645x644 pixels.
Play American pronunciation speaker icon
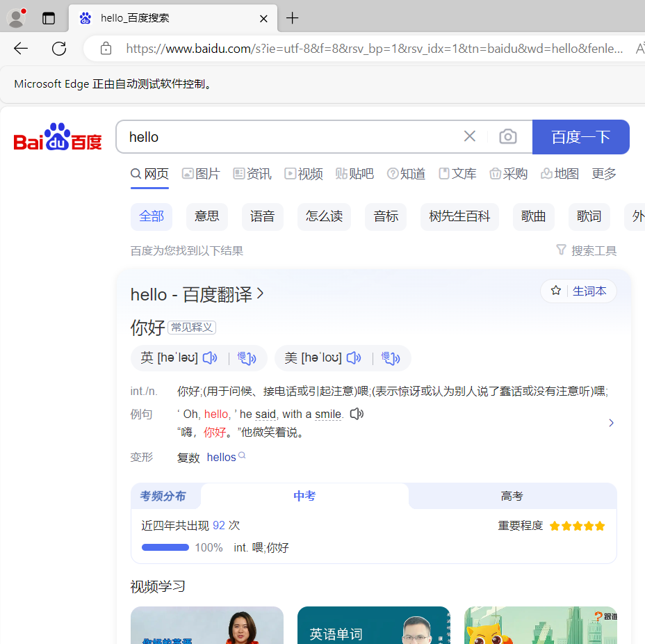[354, 357]
